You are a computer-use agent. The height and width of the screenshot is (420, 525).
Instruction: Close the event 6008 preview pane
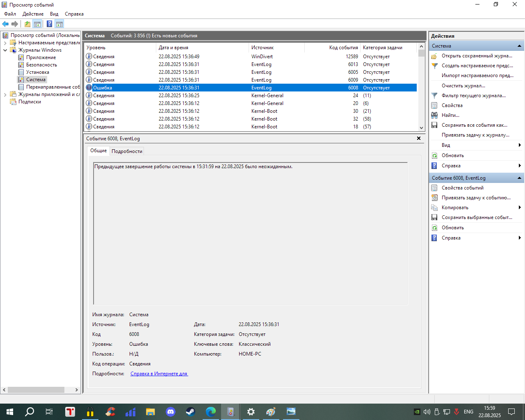click(x=419, y=138)
